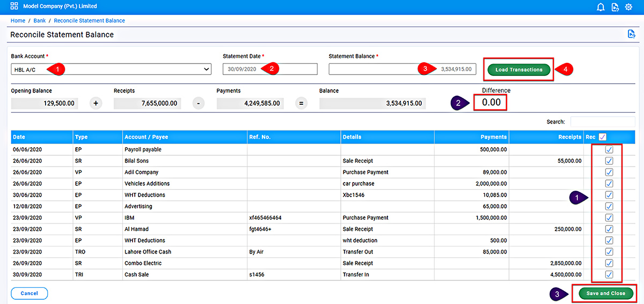Image resolution: width=644 pixels, height=304 pixels.
Task: Sort by Date column header
Action: click(42, 137)
